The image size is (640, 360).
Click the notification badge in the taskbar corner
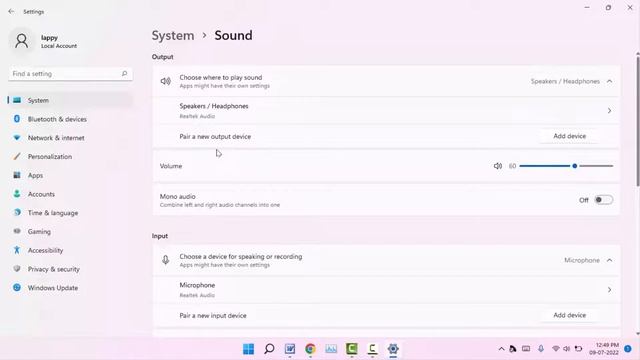coord(628,349)
